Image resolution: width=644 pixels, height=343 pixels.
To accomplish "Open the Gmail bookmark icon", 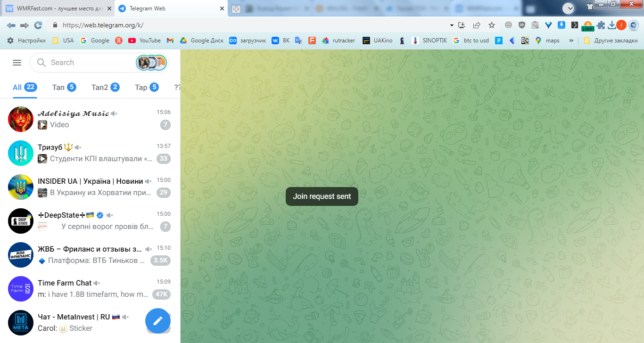I will [x=170, y=41].
